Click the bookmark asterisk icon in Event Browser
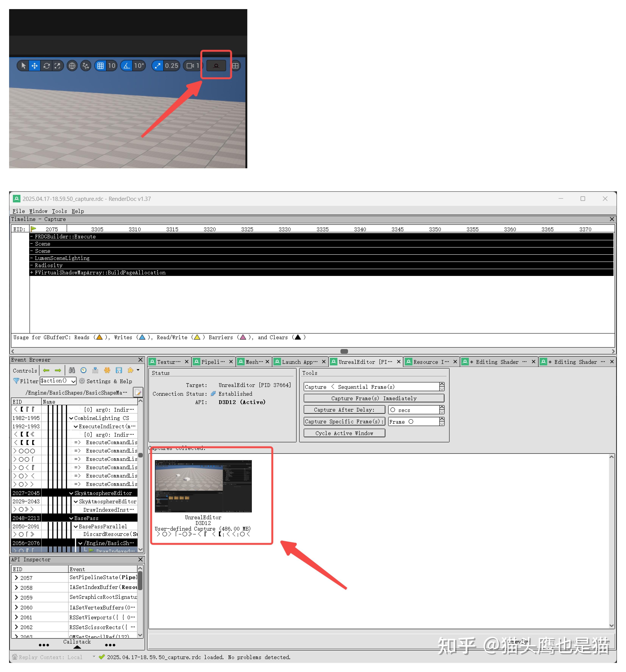The width and height of the screenshot is (626, 672). pyautogui.click(x=107, y=370)
